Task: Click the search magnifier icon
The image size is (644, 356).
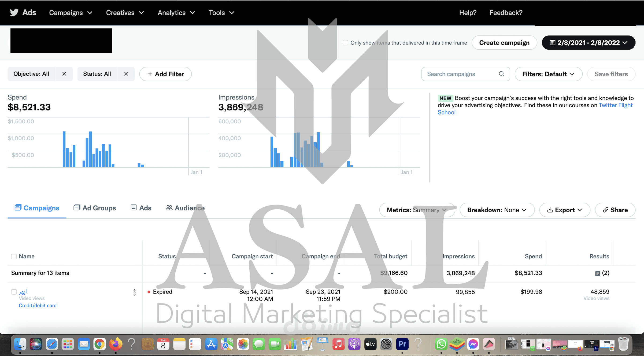Action: point(501,74)
